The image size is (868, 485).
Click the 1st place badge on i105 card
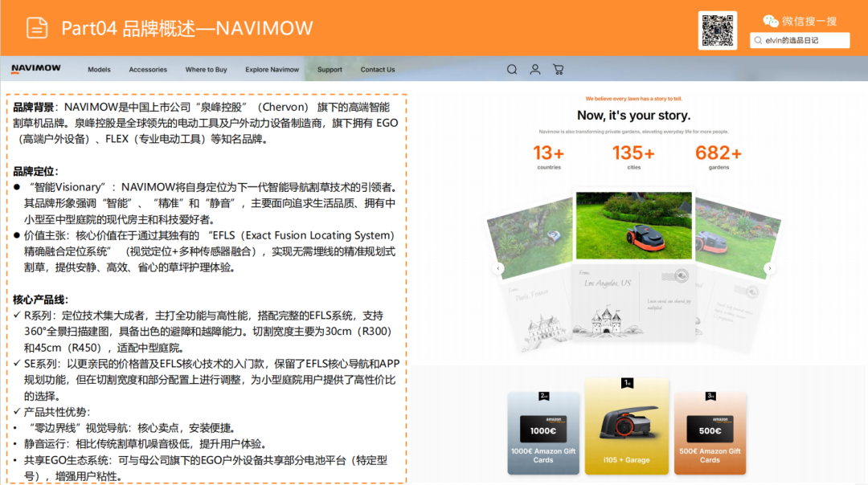[x=626, y=383]
